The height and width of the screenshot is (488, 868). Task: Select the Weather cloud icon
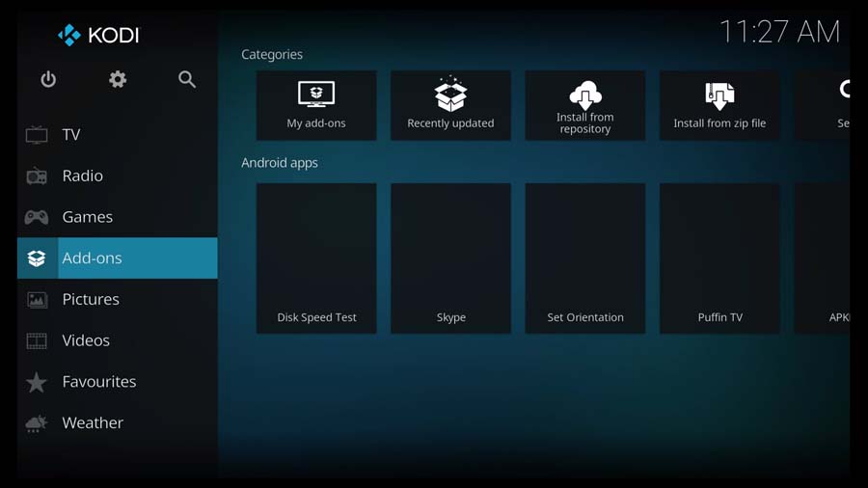point(37,423)
